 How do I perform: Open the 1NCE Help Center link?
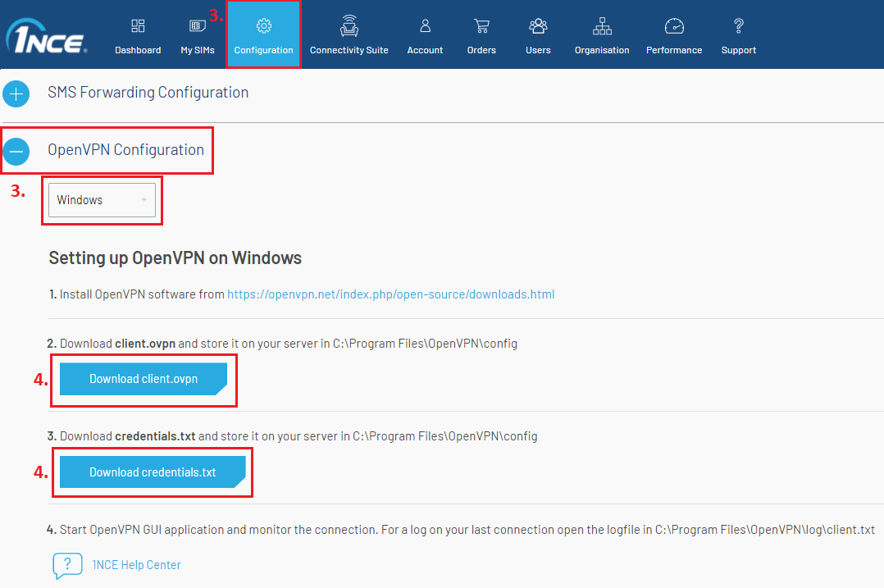point(136,564)
